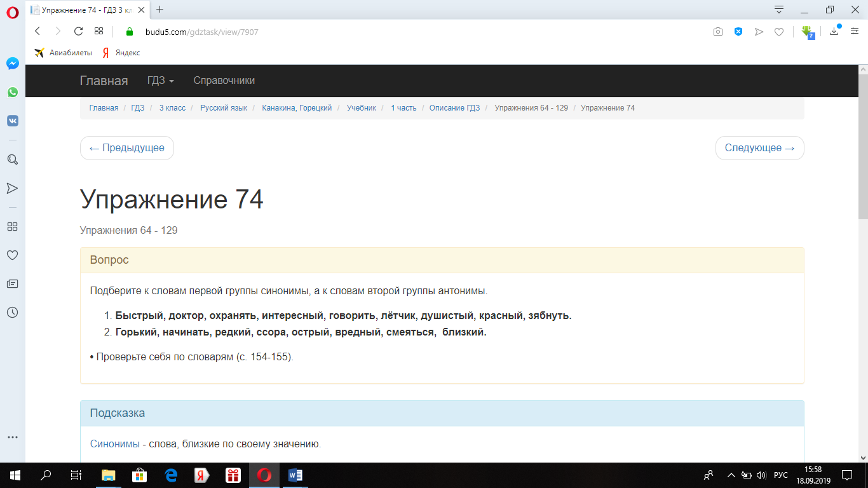
Task: Open Task View on the taskbar
Action: (x=76, y=475)
